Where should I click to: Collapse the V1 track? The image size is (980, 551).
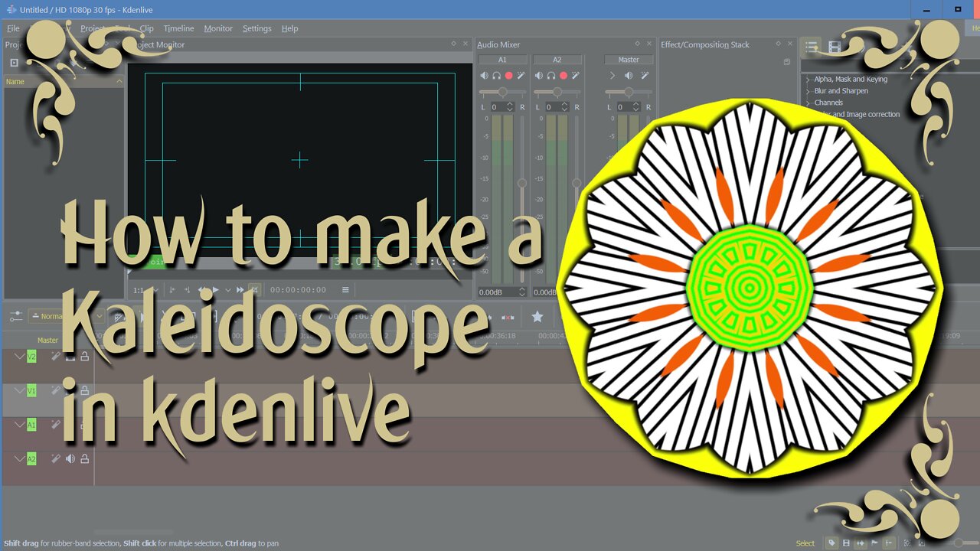(20, 390)
